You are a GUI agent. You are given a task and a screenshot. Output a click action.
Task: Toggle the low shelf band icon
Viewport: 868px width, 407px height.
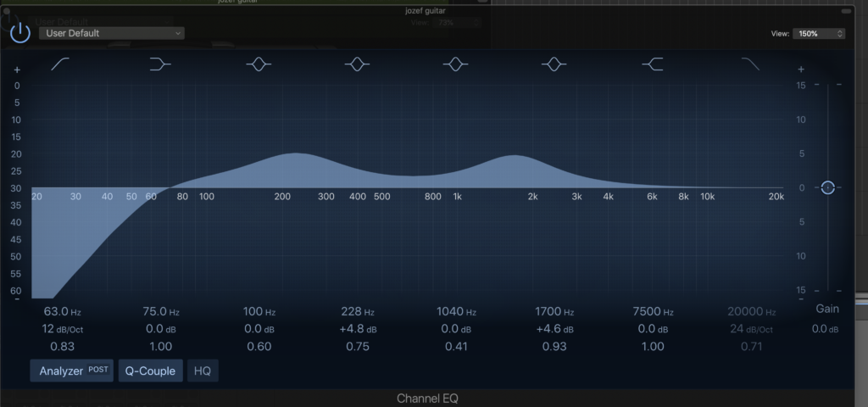point(160,64)
